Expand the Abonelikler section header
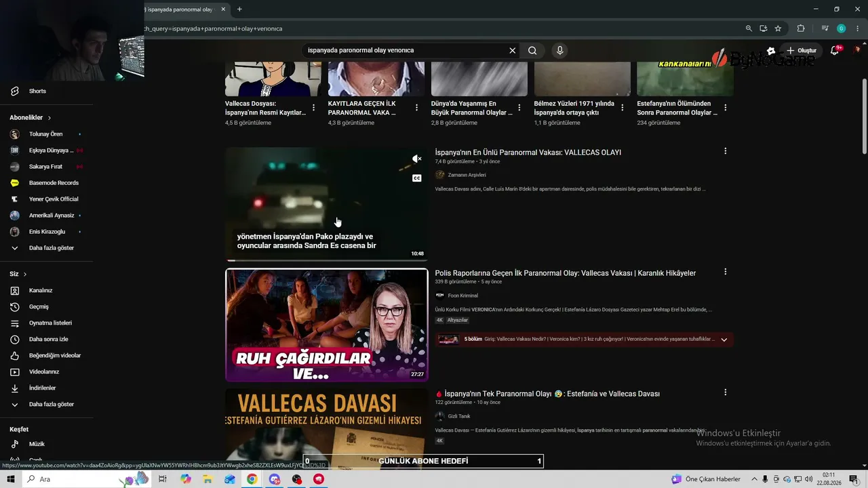The image size is (868, 488). [x=31, y=118]
